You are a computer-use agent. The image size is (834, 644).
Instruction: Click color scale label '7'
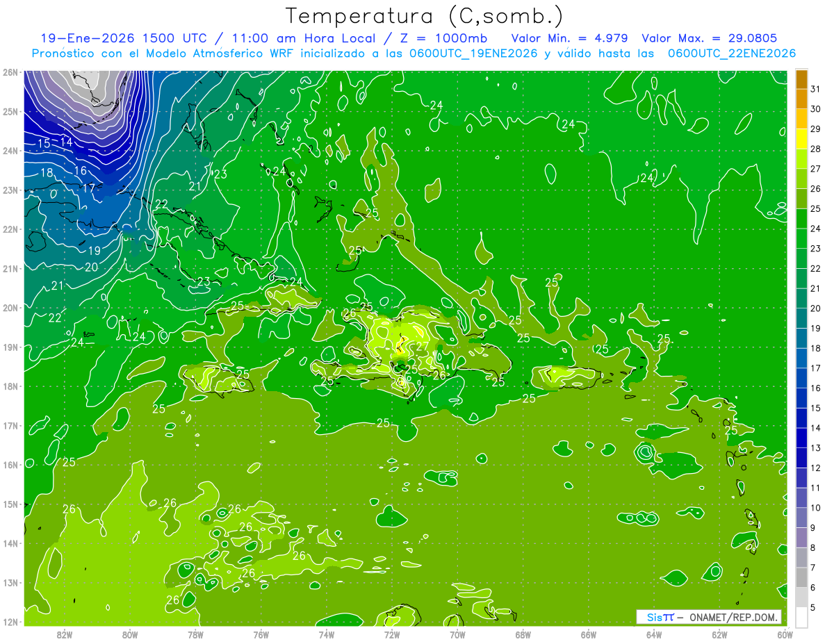[813, 568]
